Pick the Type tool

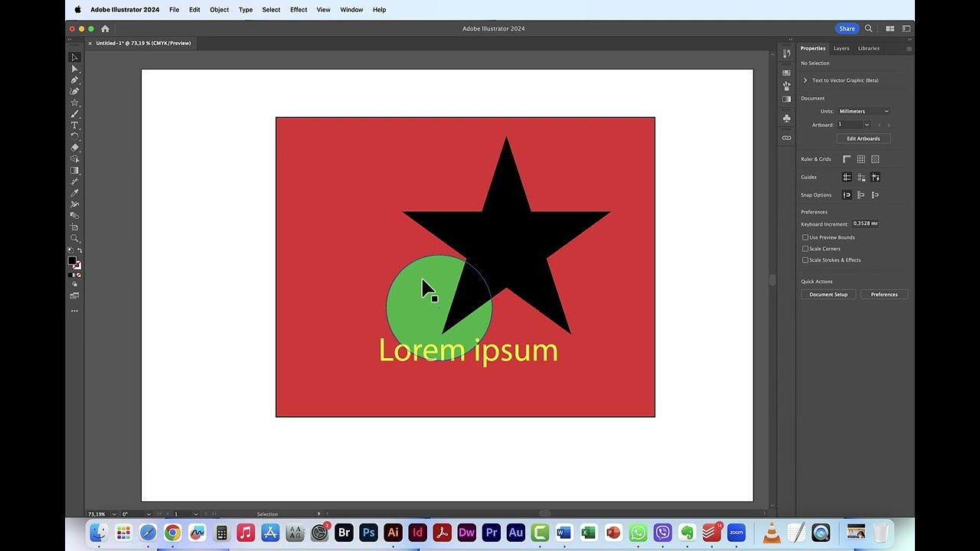[74, 125]
